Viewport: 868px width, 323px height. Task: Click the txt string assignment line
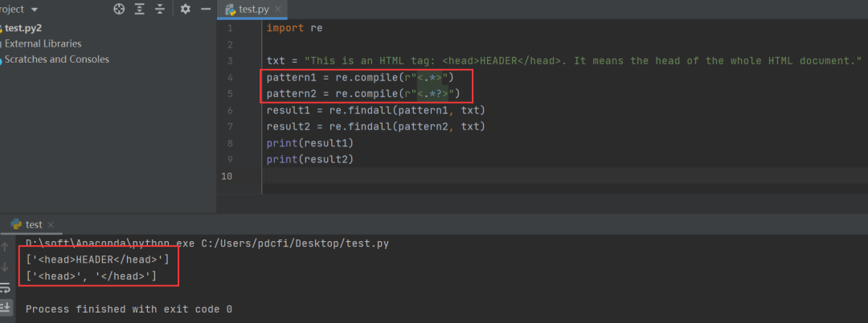tap(564, 61)
